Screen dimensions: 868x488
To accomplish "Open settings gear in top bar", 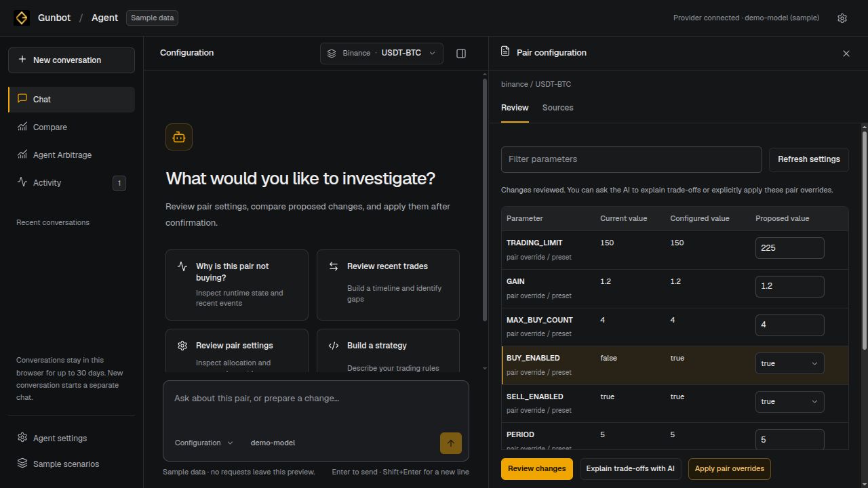I will tap(842, 18).
